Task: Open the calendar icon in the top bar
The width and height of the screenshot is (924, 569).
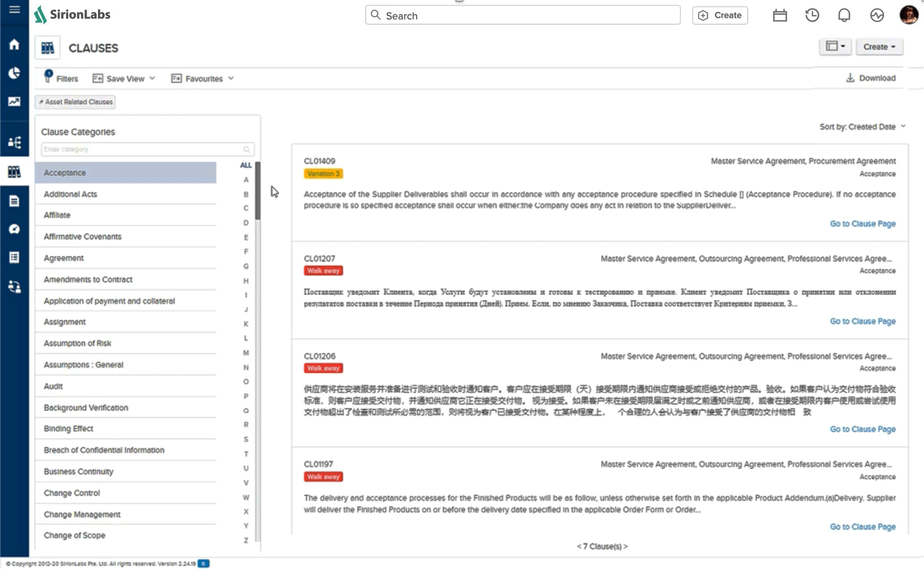Action: pos(779,15)
